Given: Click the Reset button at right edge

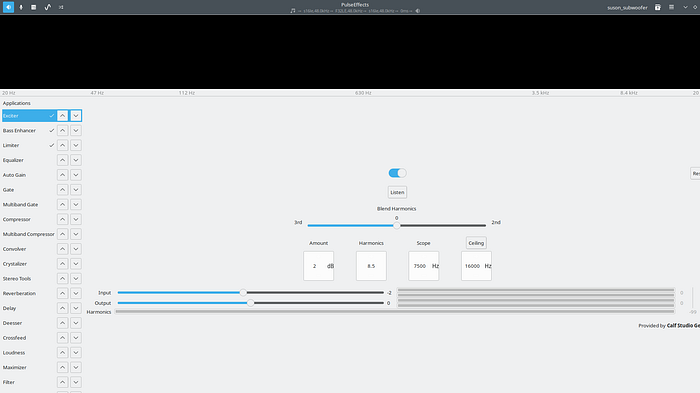Looking at the screenshot, I should pyautogui.click(x=695, y=173).
